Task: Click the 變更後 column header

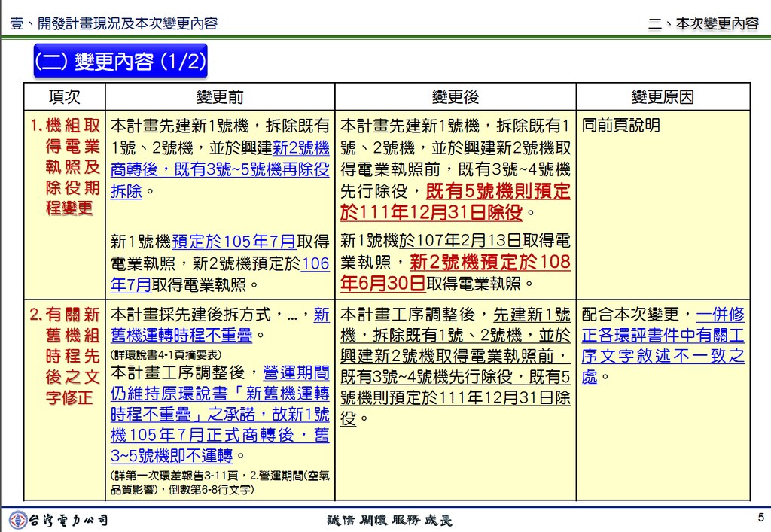Action: click(456, 97)
